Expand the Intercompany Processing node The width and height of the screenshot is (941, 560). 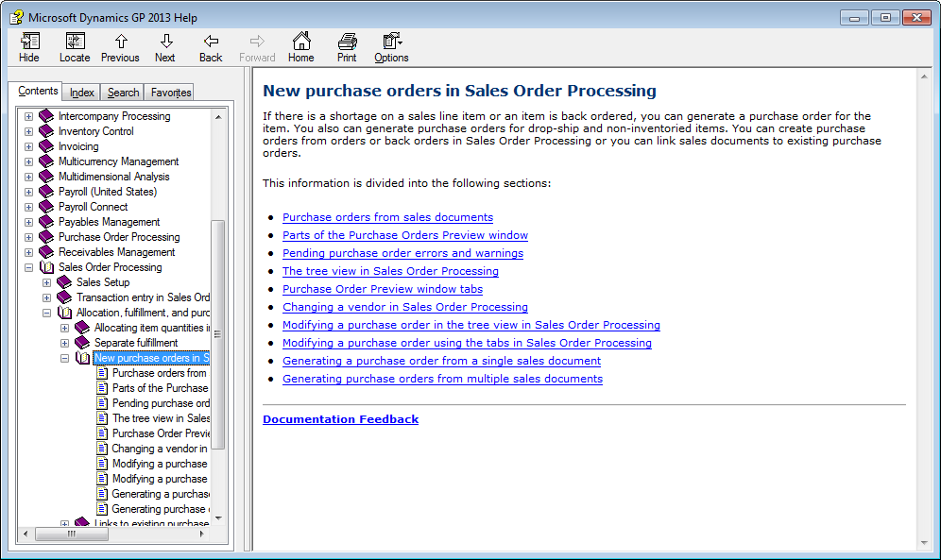pyautogui.click(x=28, y=116)
